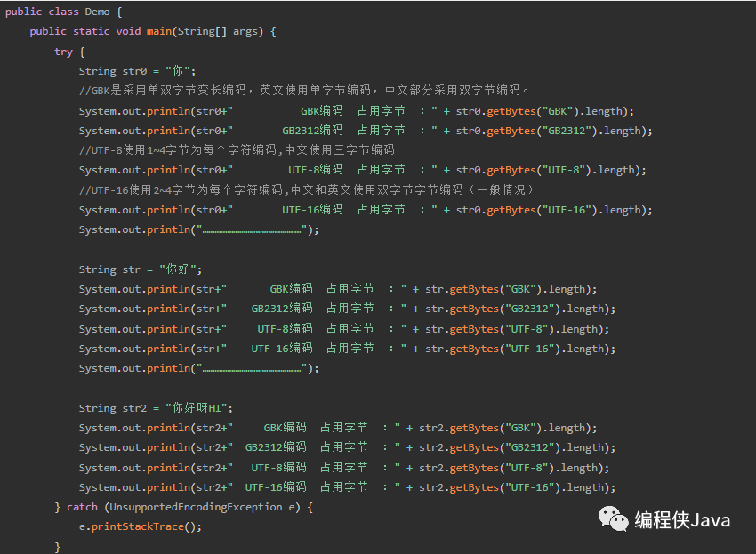Click the e.printStackTrace() call
Image resolution: width=756 pixels, height=554 pixels.
point(141,527)
